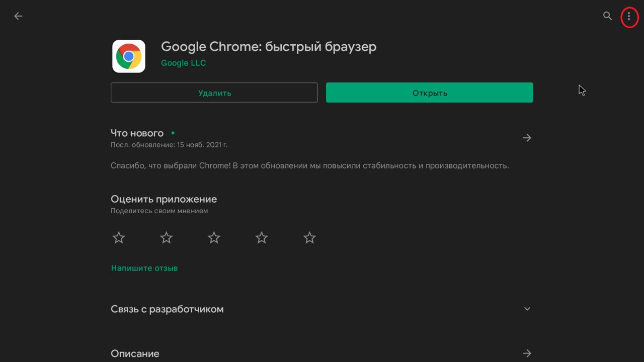Open the Описание arrow

point(527,353)
